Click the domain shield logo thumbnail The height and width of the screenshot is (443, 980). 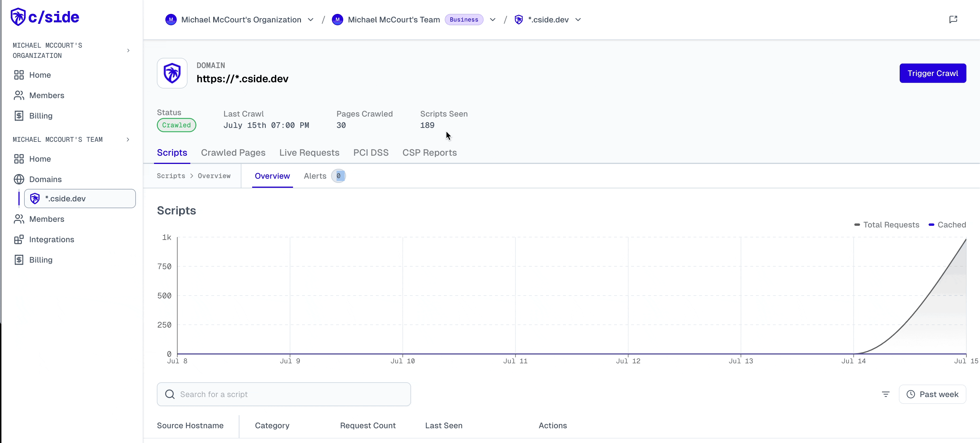172,73
